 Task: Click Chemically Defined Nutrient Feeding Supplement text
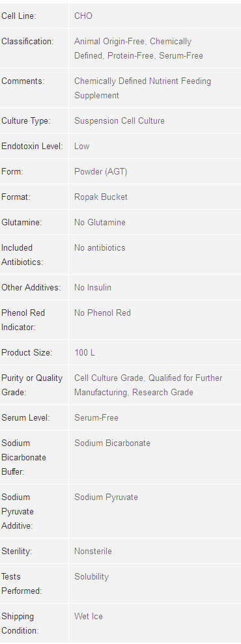pos(143,89)
